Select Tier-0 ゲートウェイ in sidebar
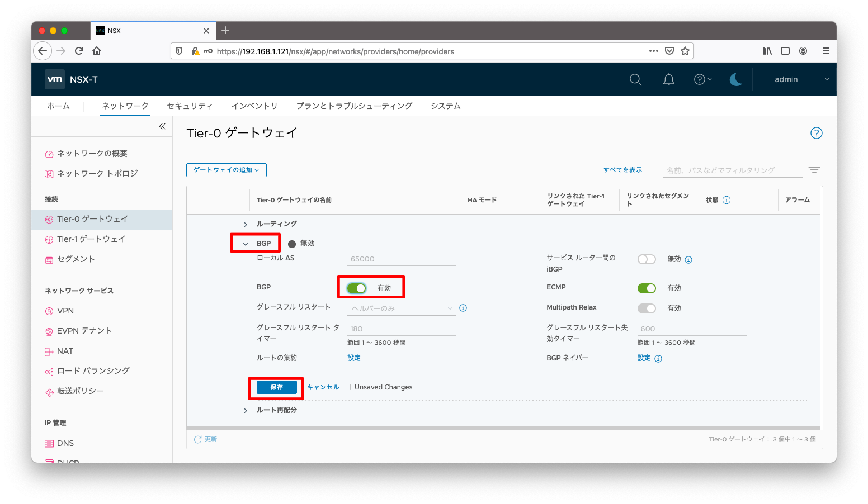Viewport: 868px width, 504px height. pyautogui.click(x=102, y=219)
